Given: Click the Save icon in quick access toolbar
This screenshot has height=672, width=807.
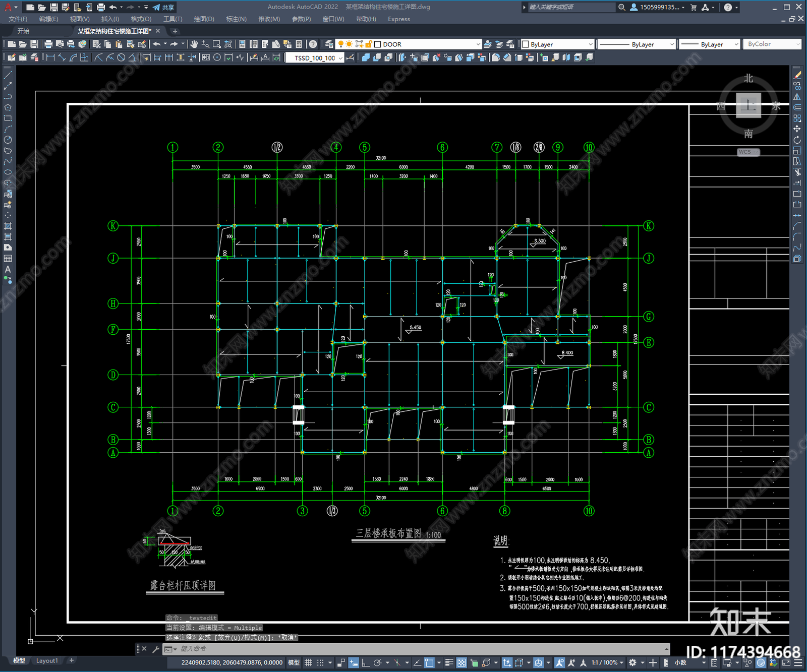Looking at the screenshot, I should 53,7.
